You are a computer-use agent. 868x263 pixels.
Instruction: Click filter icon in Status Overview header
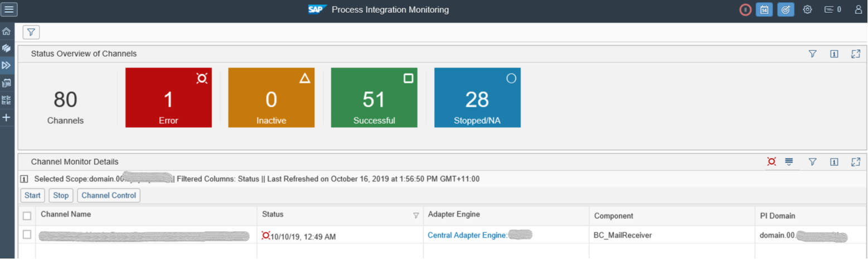coord(812,54)
